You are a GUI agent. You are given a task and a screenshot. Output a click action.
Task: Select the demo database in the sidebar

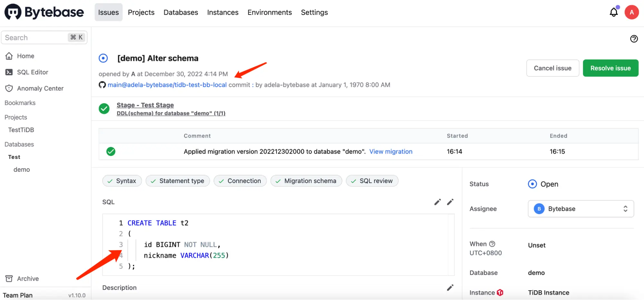coord(21,169)
